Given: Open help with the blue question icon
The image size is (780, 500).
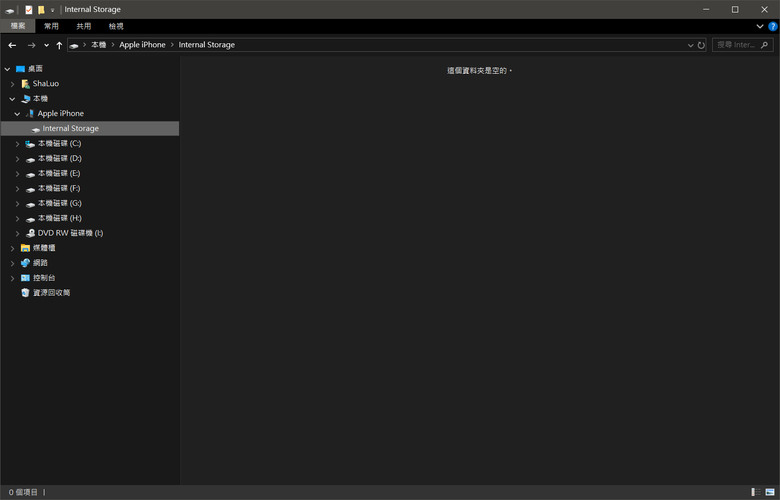Looking at the screenshot, I should [x=773, y=26].
